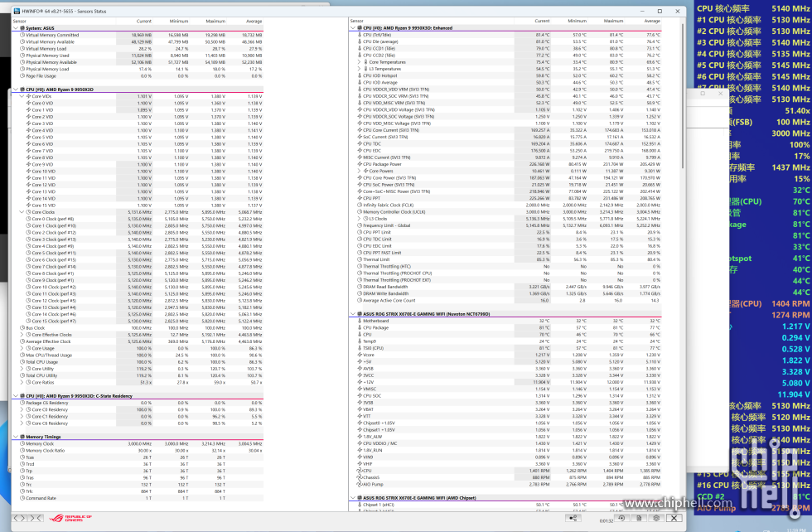Click the bolt icon of Core 0 VID
Screen dimensions: 812x532
(28, 103)
